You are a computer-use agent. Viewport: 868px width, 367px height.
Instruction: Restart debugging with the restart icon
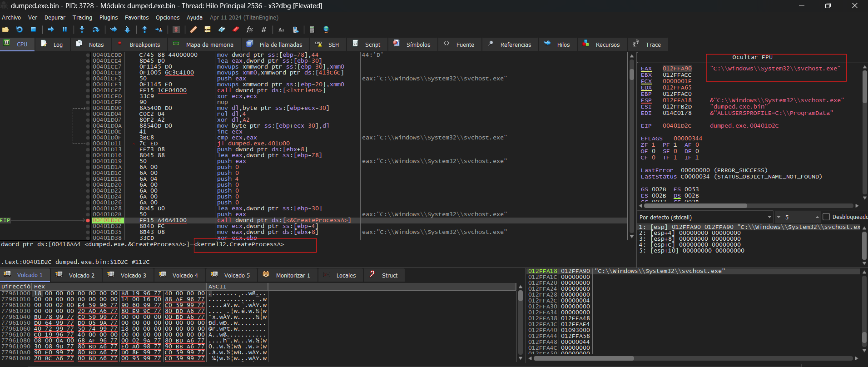pos(20,30)
